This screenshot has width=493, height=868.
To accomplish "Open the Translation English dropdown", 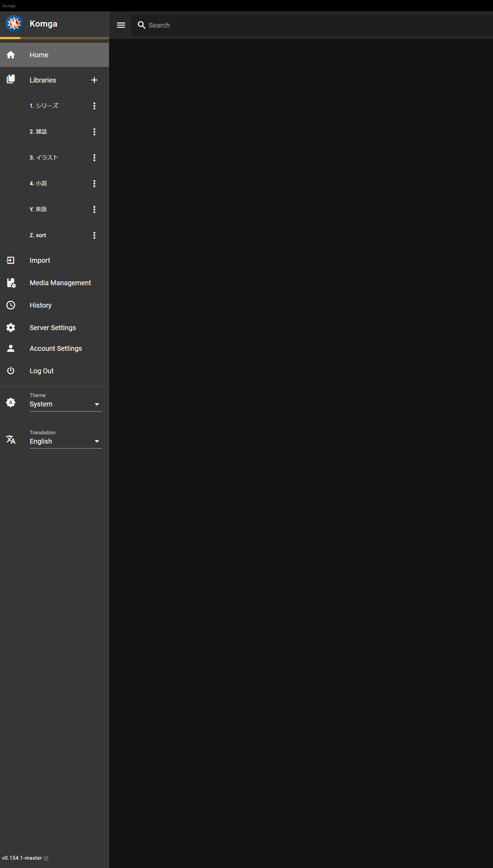I will coord(66,441).
